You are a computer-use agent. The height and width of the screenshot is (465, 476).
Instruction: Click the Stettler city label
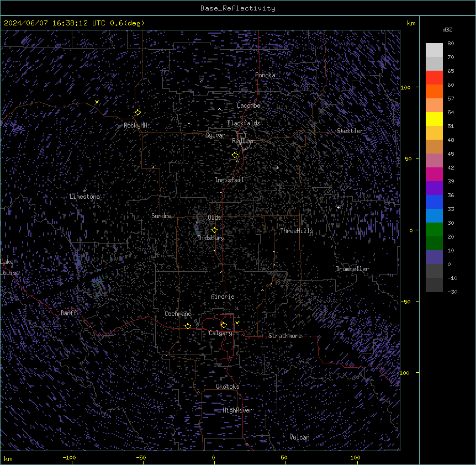pyautogui.click(x=350, y=131)
